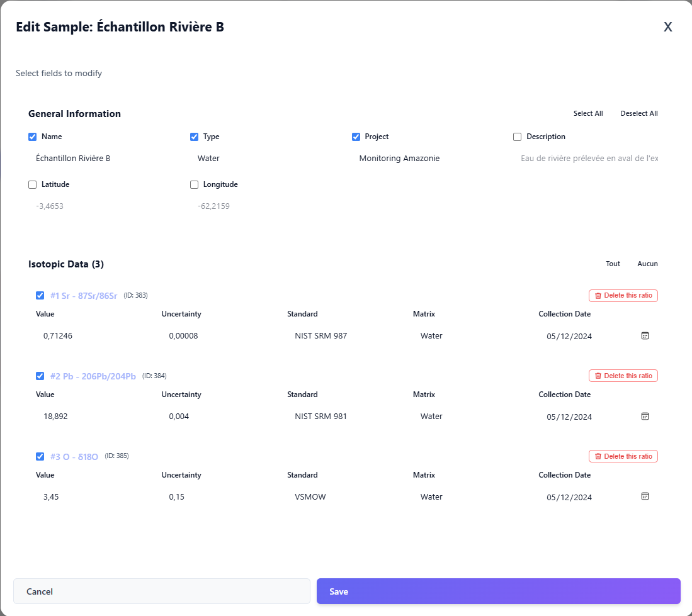Close the Edit Sample dialog
Screen dimensions: 692x616
667,27
